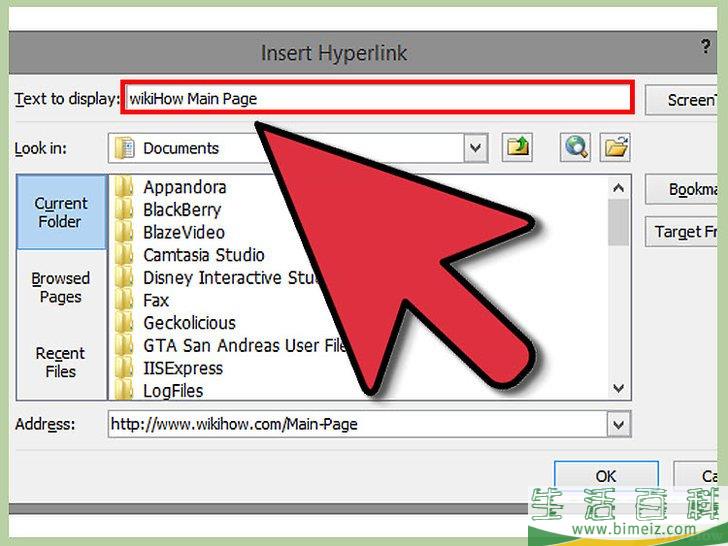Screen dimensions: 728x546
Task: Click the OK button
Action: click(x=606, y=475)
